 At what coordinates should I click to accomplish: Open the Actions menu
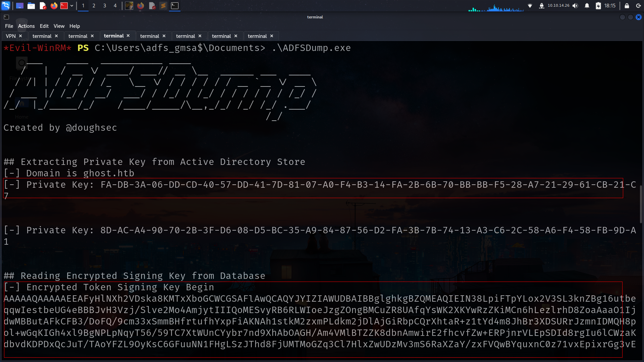pyautogui.click(x=26, y=26)
